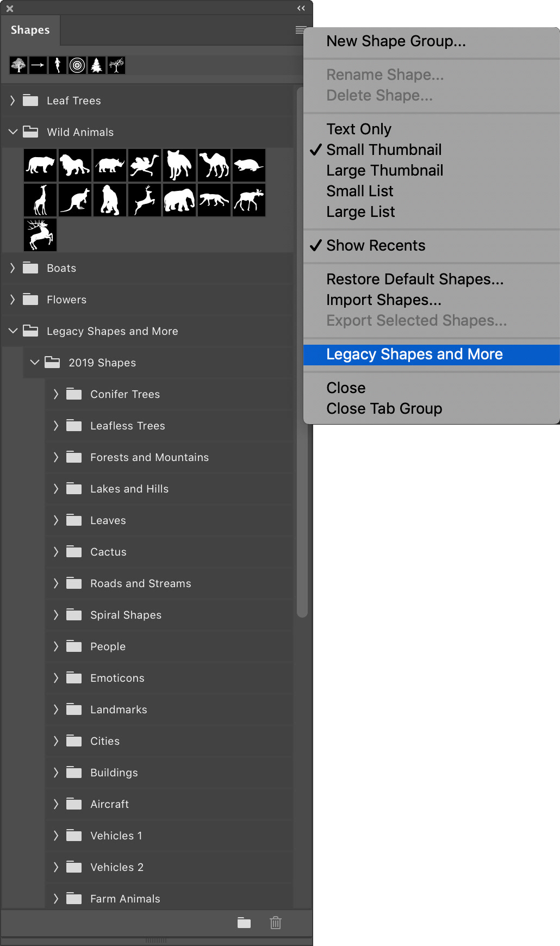Choose Restore Default Shapes
Screen dimensions: 560x946
pos(414,279)
